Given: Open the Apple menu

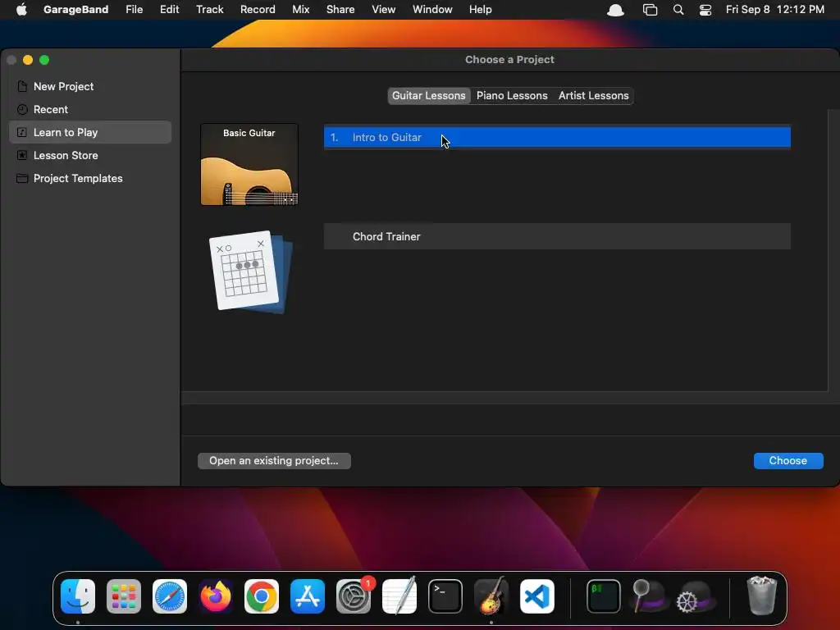Looking at the screenshot, I should coord(21,10).
